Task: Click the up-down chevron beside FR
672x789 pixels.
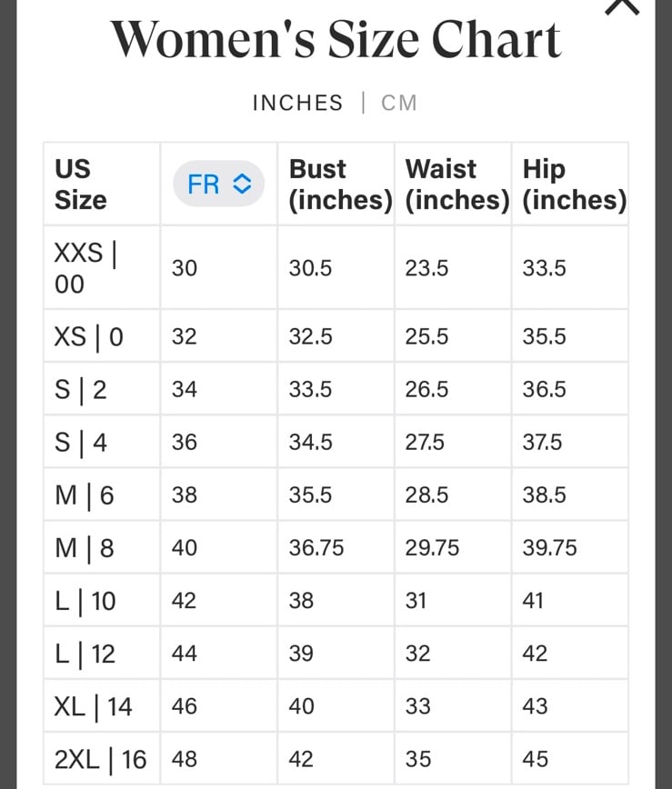Action: point(242,184)
